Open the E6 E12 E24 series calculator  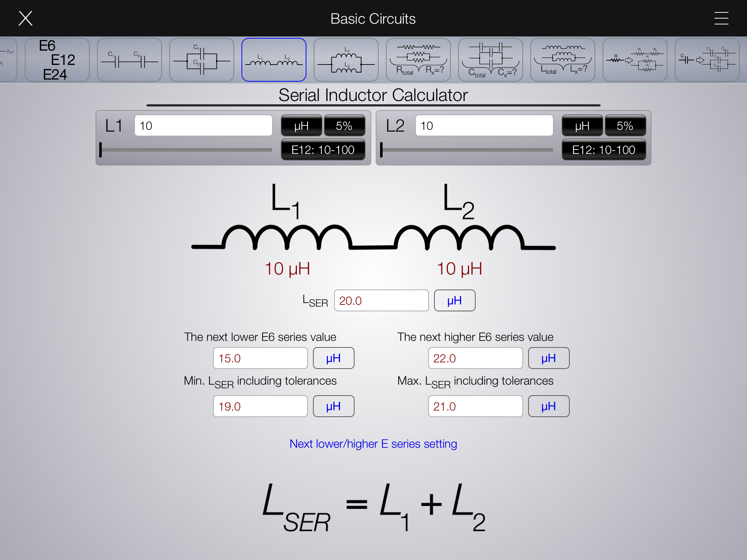tap(57, 60)
